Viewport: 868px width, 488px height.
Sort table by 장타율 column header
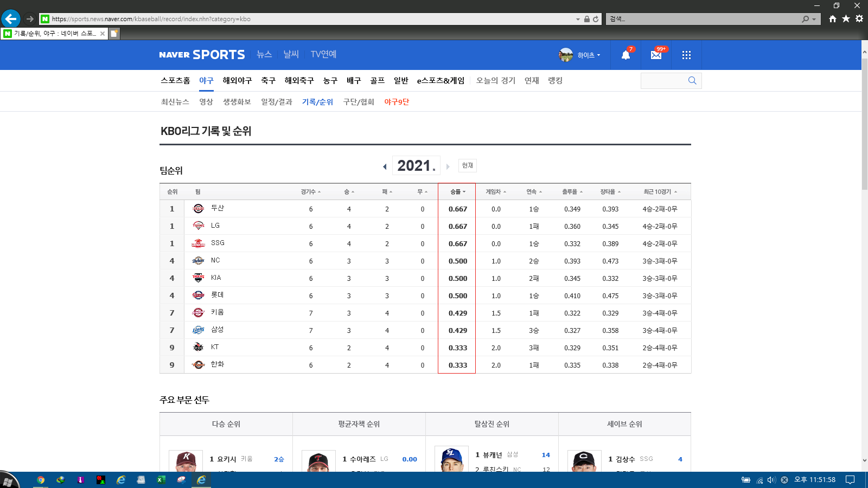(610, 191)
